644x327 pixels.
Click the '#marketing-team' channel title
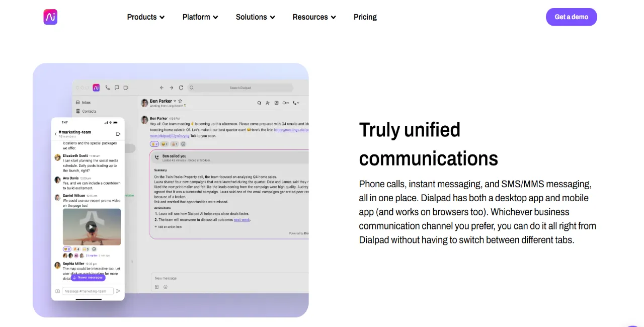(x=75, y=132)
